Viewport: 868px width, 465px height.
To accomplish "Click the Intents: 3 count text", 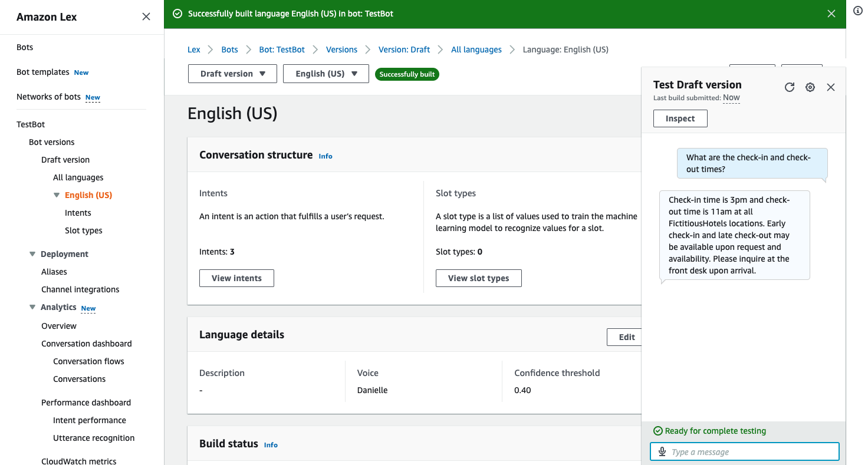I will [x=217, y=252].
